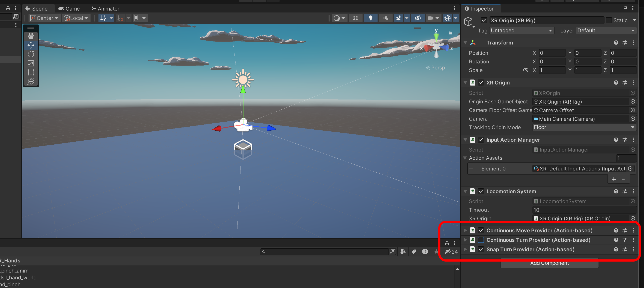Screen dimensions: 644x288
Task: Select the Scale tool
Action: click(31, 63)
